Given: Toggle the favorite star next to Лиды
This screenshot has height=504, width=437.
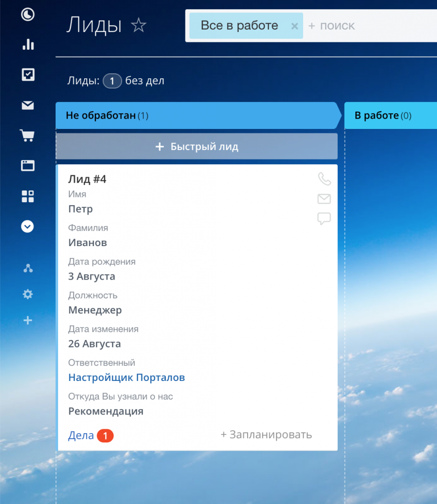Looking at the screenshot, I should tap(138, 26).
